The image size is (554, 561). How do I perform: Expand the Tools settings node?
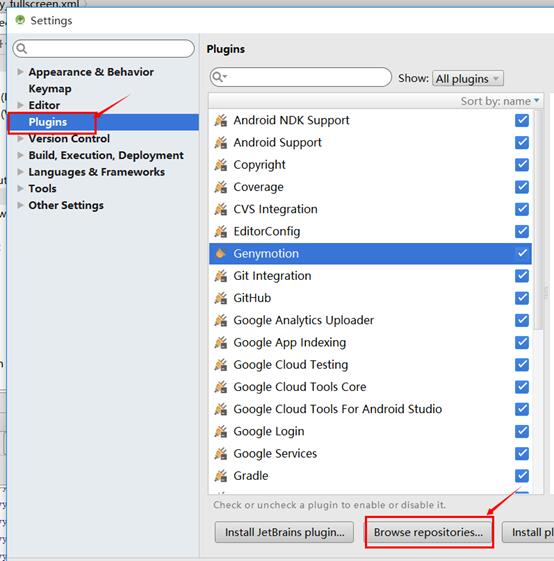(20, 189)
